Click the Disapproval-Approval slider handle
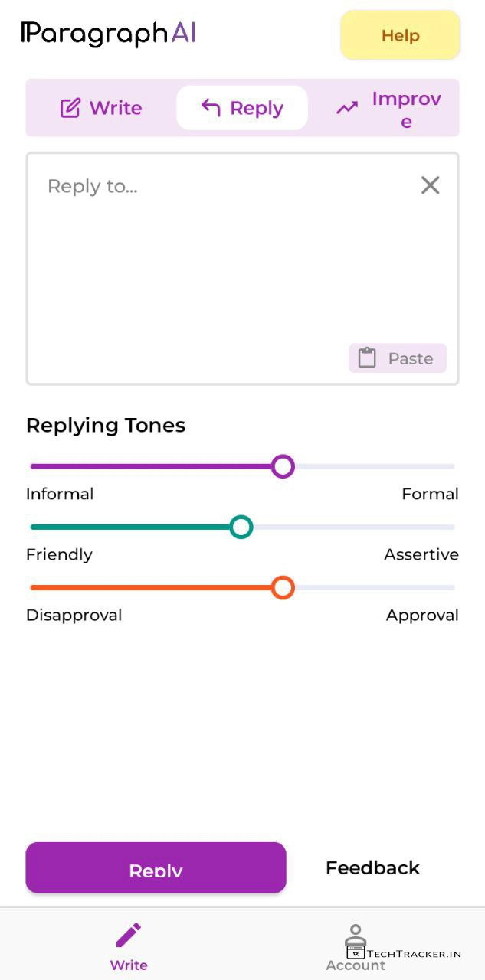 (283, 588)
